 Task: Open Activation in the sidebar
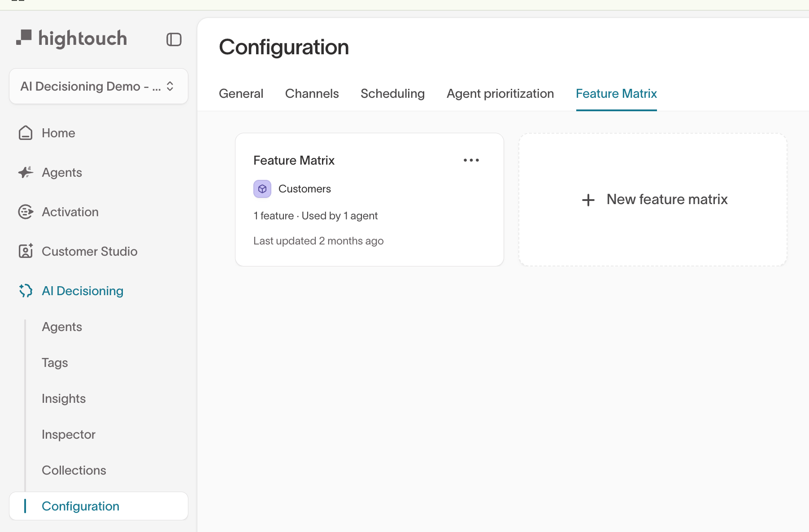pyautogui.click(x=70, y=212)
